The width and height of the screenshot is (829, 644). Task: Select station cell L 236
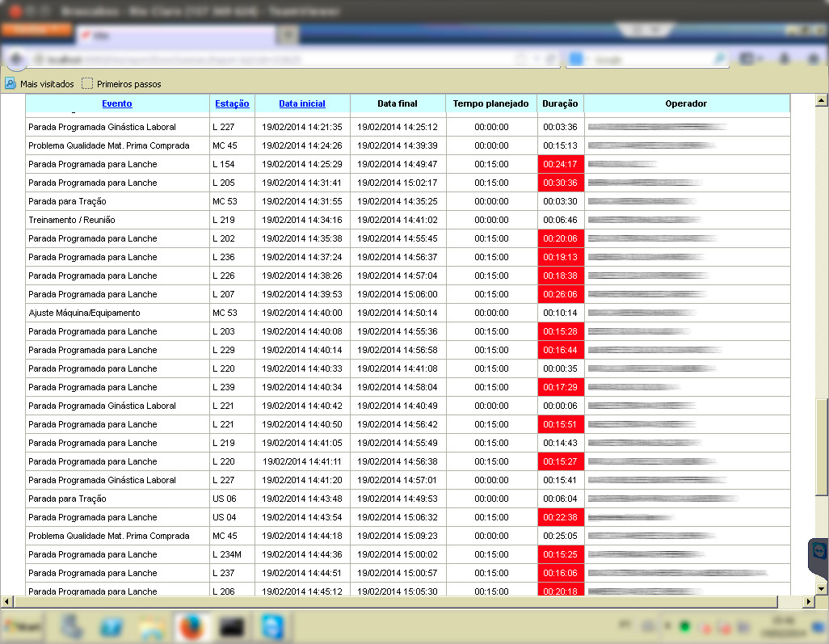233,257
